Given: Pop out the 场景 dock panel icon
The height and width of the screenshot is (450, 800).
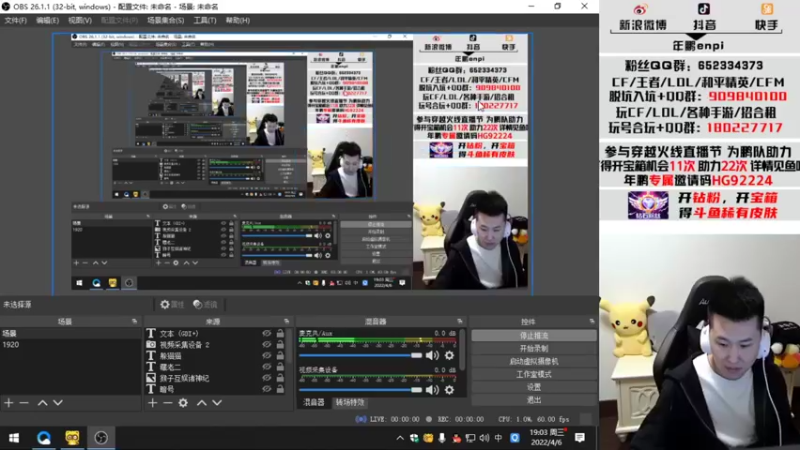Looking at the screenshot, I should pyautogui.click(x=134, y=321).
